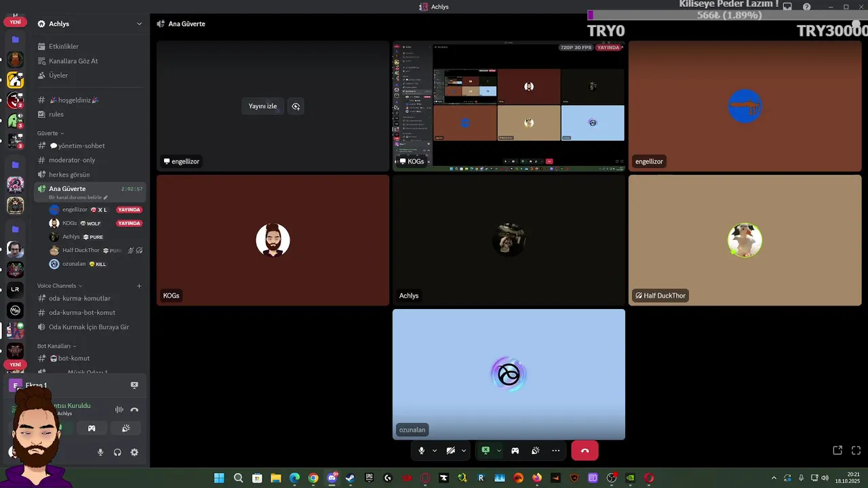The image size is (868, 488).
Task: Open KOGs live stream tile
Action: [x=509, y=105]
